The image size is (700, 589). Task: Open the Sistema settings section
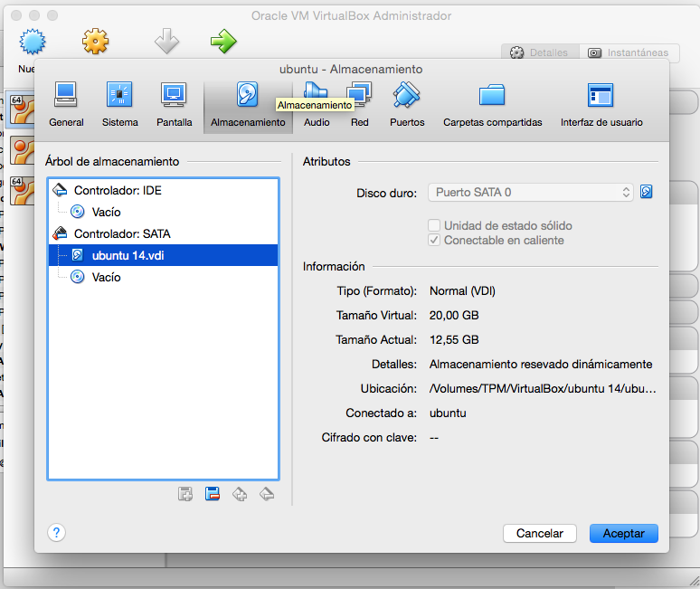click(119, 105)
